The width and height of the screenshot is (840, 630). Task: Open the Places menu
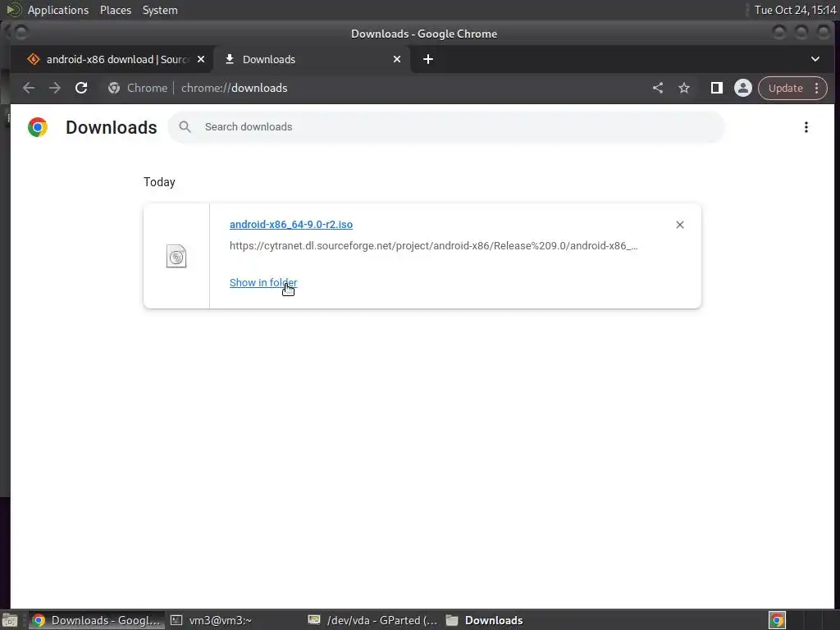116,10
